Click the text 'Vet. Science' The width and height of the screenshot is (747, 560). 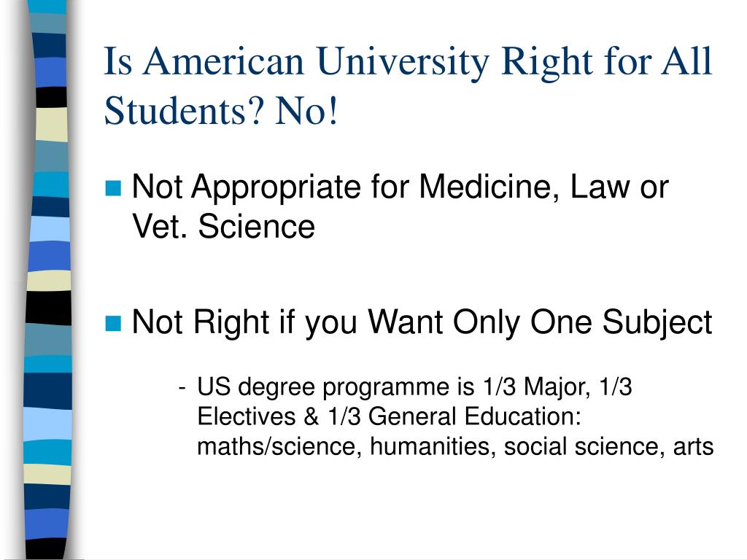[223, 226]
